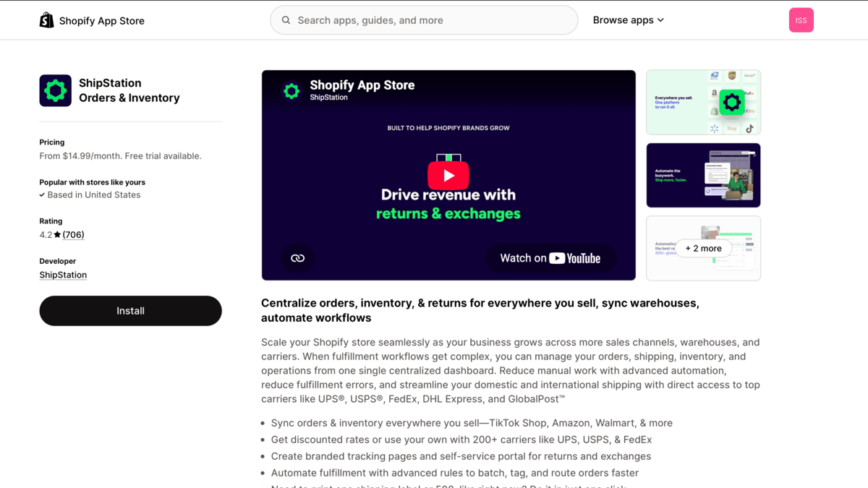Click Watch on YouTube button

pos(550,258)
